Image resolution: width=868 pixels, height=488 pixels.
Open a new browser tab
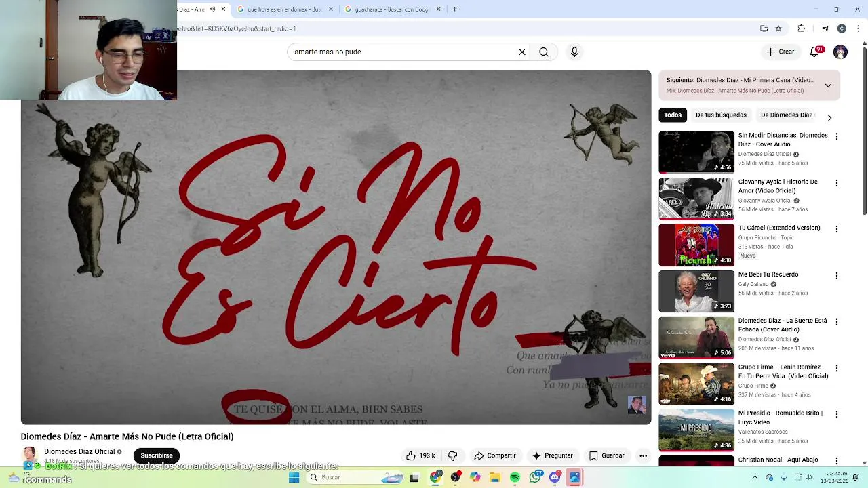tap(454, 9)
